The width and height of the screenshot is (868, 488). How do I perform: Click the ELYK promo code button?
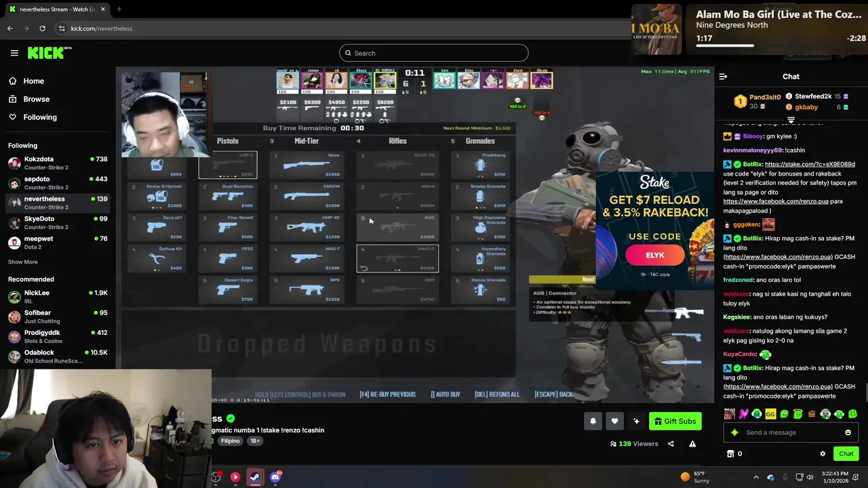click(x=655, y=255)
